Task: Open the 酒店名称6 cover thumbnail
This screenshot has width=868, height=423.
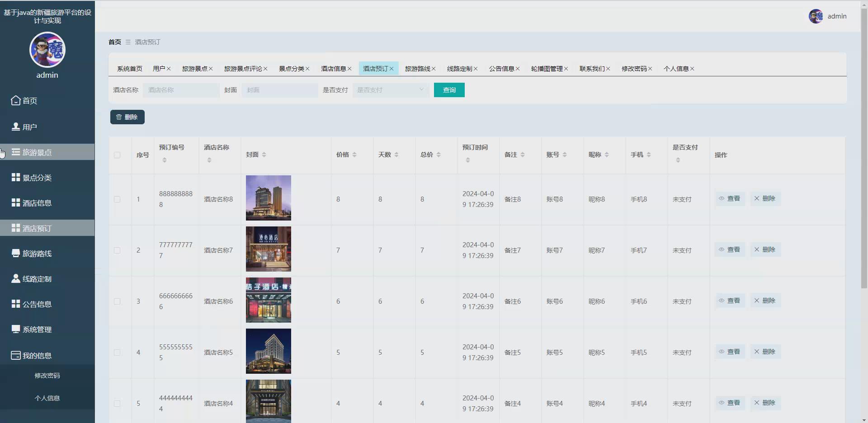Action: click(269, 300)
